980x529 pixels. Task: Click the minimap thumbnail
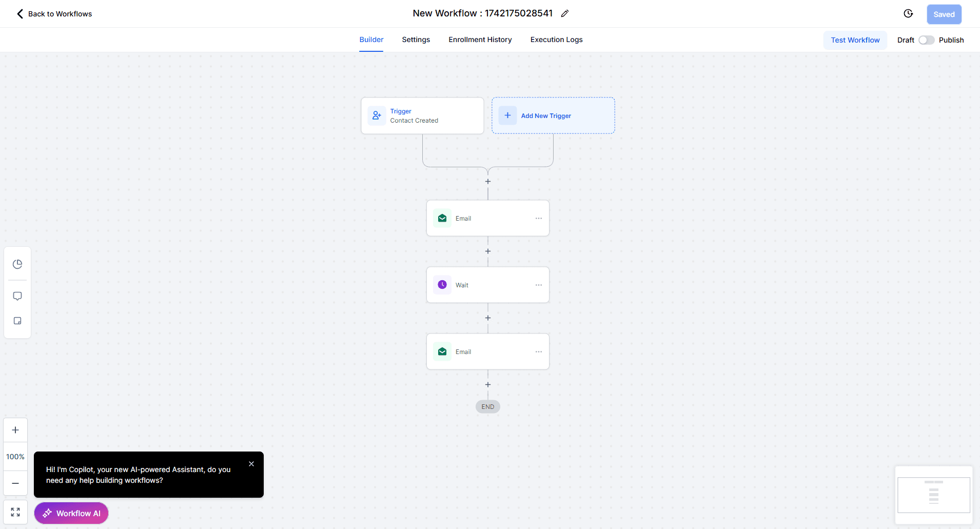pyautogui.click(x=934, y=495)
